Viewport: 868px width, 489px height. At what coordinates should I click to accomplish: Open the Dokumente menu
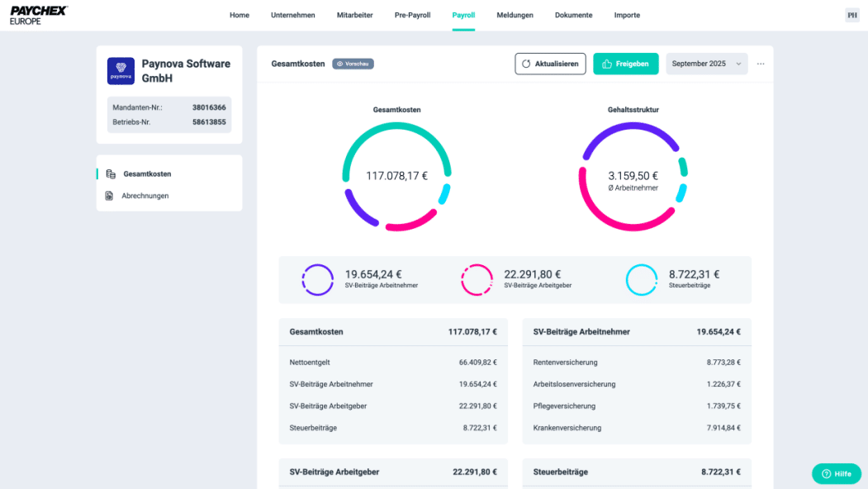(x=573, y=15)
